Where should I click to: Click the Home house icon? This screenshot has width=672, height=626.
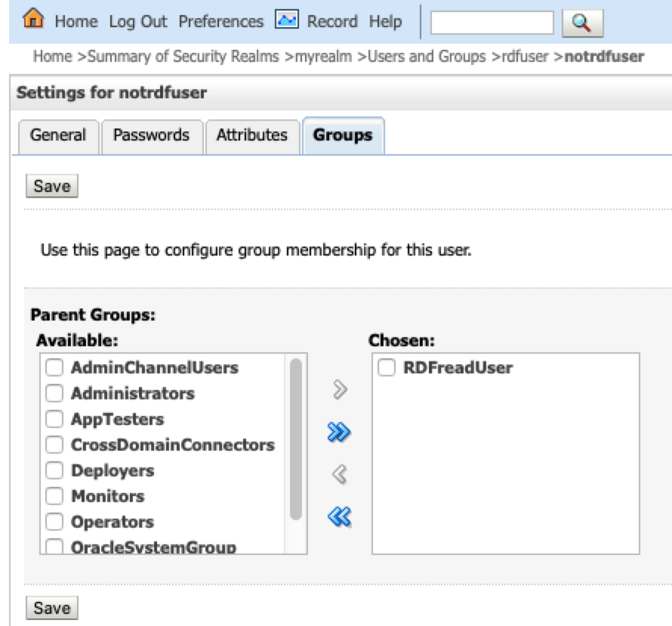[33, 18]
